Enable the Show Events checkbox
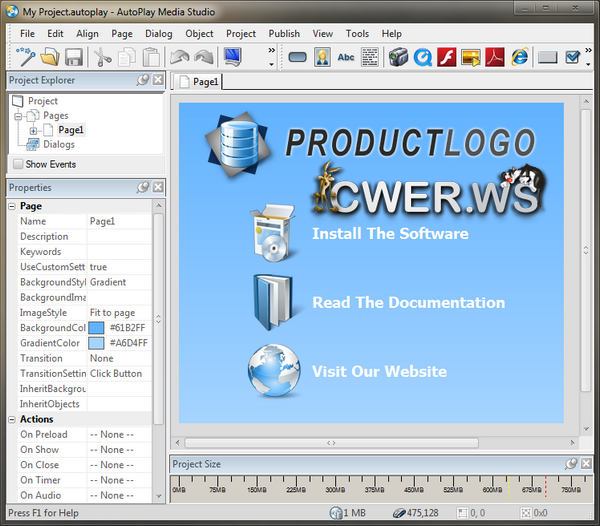 tap(18, 164)
